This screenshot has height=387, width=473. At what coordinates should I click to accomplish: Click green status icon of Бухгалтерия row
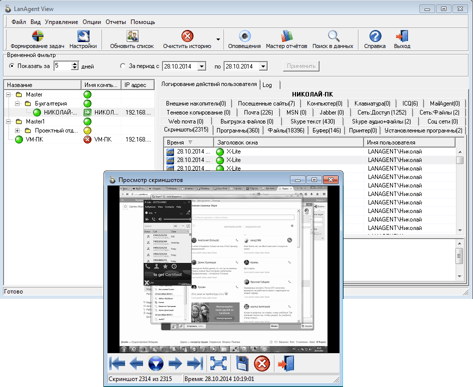[x=87, y=104]
